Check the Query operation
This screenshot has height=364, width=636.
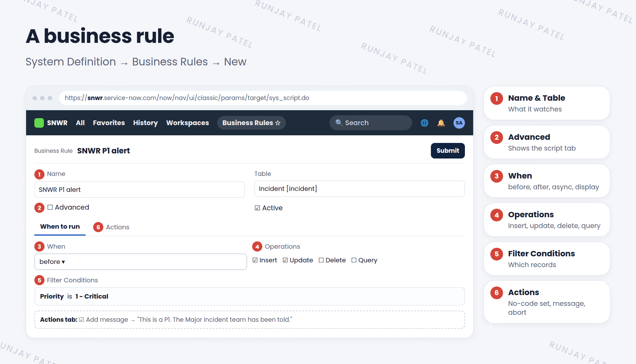(354, 260)
